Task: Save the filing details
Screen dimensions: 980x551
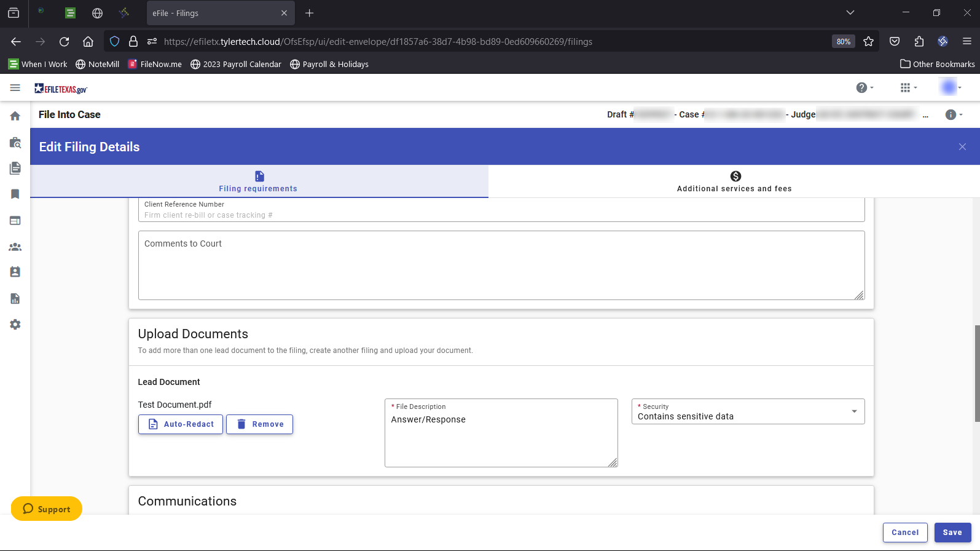Action: point(952,533)
